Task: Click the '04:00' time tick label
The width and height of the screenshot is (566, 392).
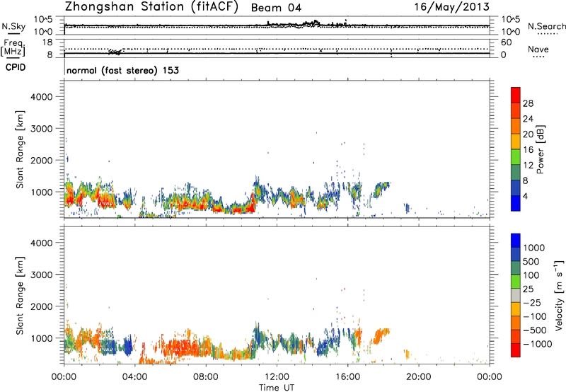Action: tap(134, 377)
